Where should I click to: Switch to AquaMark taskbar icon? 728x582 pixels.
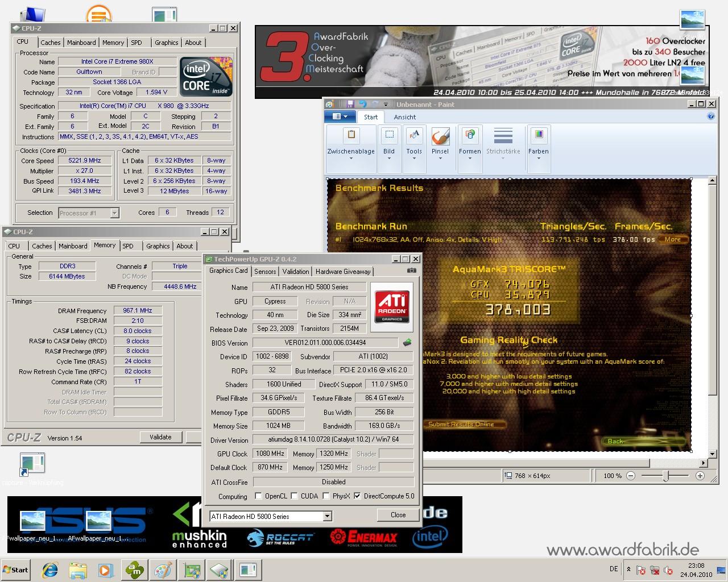pyautogui.click(x=135, y=569)
